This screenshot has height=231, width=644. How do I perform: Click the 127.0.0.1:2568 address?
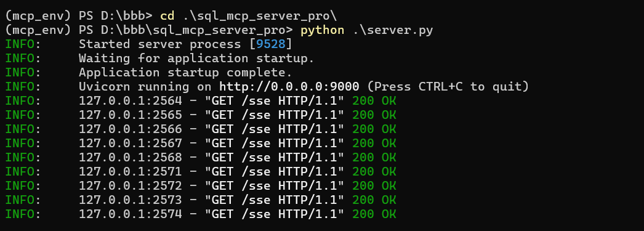point(130,158)
